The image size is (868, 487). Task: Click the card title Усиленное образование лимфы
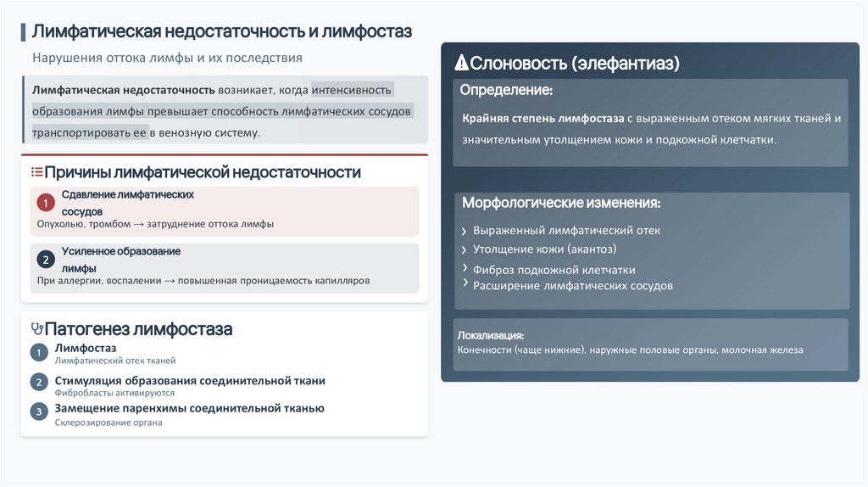tap(121, 260)
